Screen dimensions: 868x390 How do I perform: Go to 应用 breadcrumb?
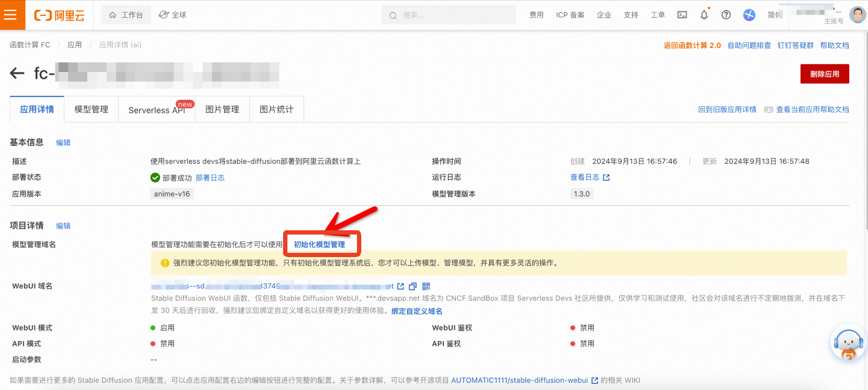coord(74,45)
